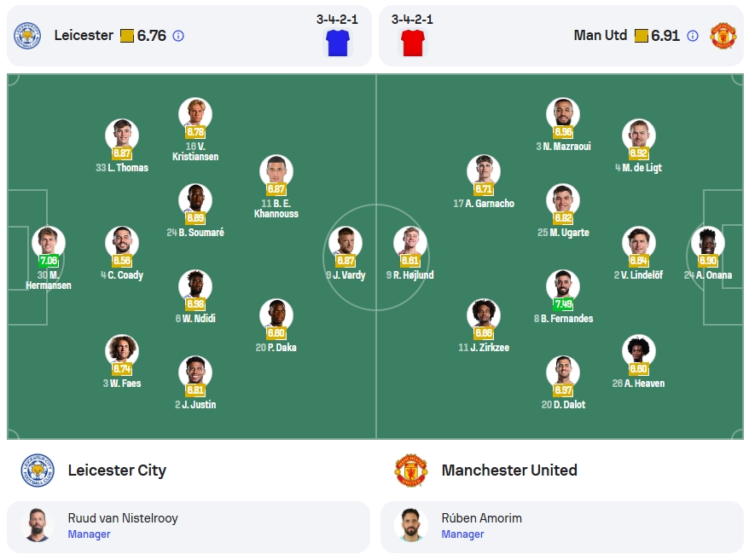Click the Leicester City team heading
Viewport: 749px width, 560px height.
117,471
